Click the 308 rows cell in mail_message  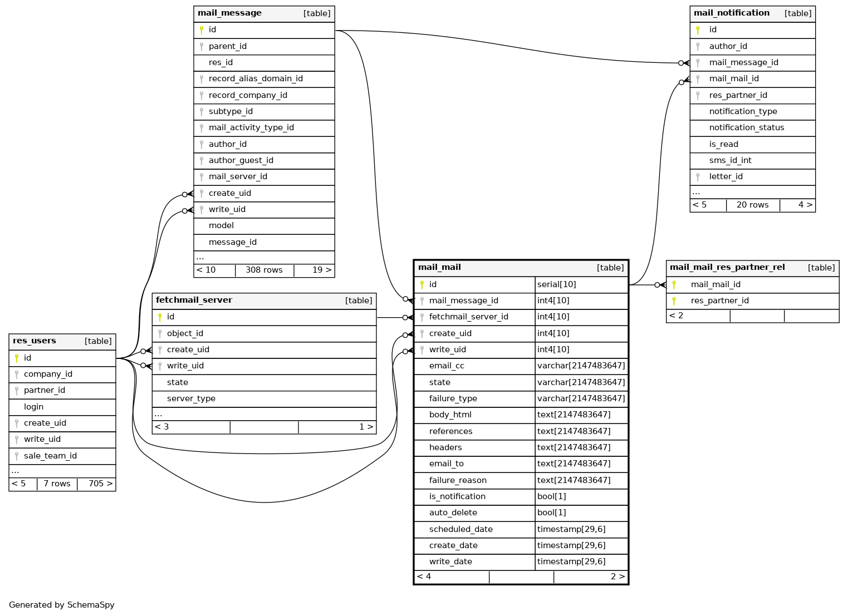[x=264, y=270]
